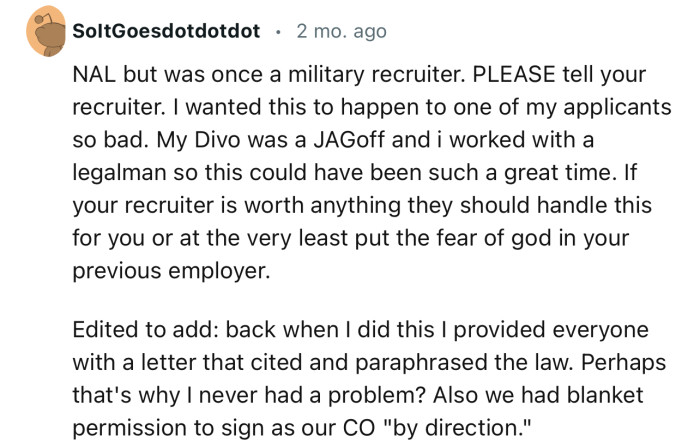Open the SoItGoesdotdotdot username profile link
The image size is (700, 448).
166,32
